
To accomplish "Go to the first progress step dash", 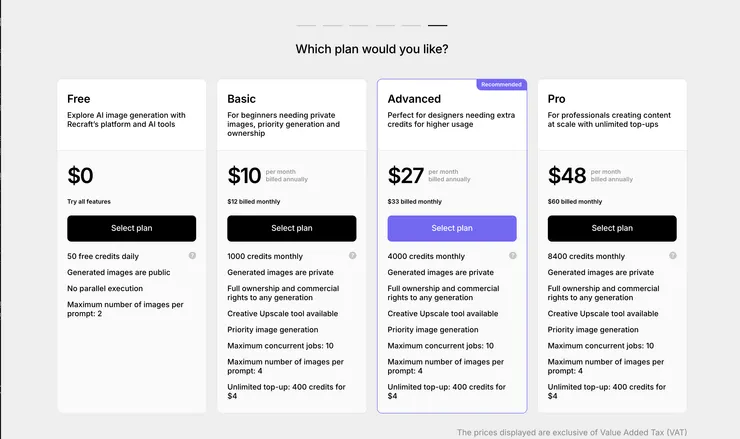I will [306, 25].
